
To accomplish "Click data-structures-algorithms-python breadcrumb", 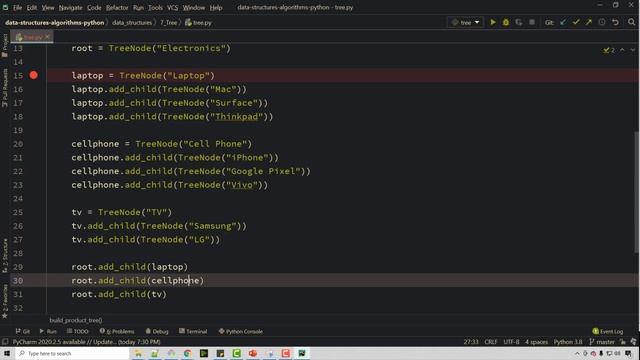I will [54, 23].
